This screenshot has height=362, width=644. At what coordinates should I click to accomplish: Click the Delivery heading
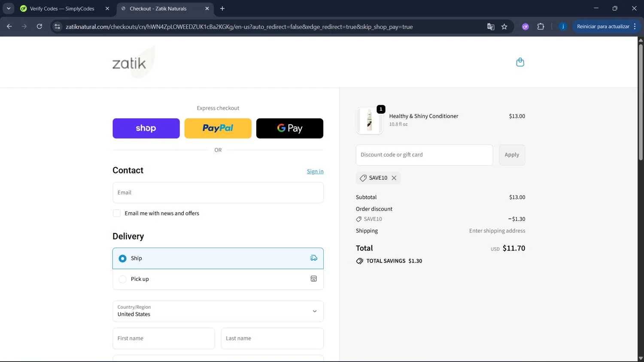pyautogui.click(x=128, y=236)
